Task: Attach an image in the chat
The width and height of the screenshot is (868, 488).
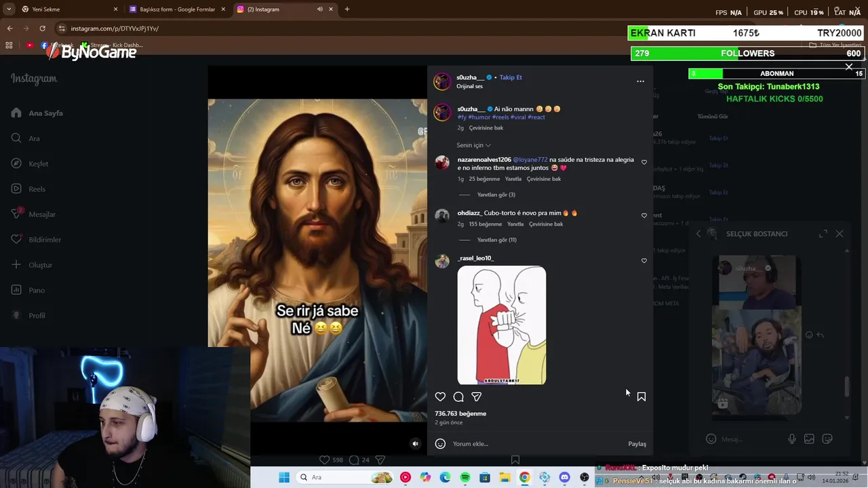Action: click(809, 439)
